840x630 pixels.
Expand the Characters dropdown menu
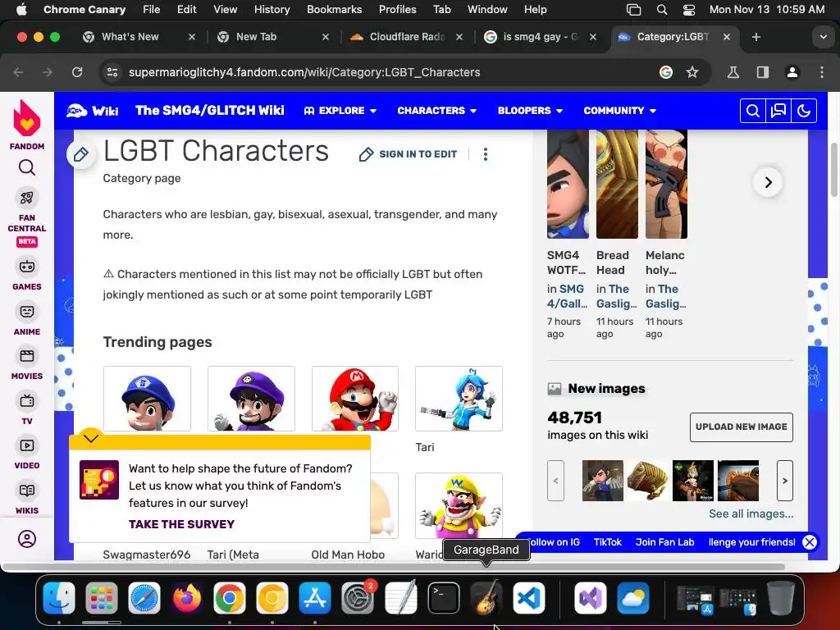pyautogui.click(x=436, y=111)
